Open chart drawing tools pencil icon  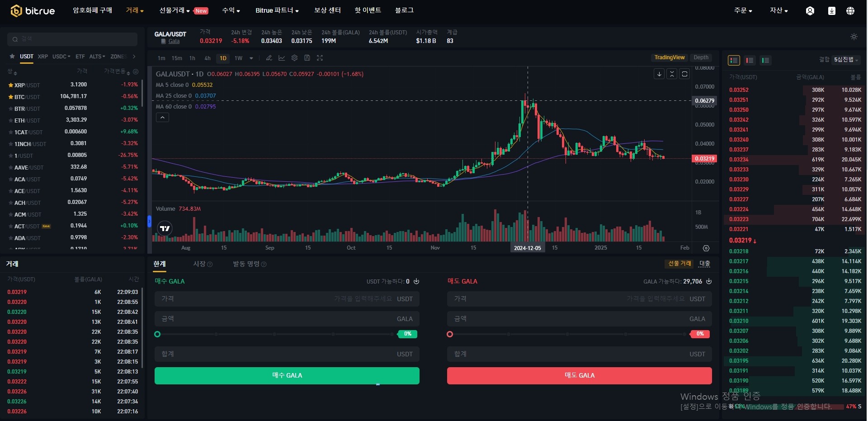[269, 58]
